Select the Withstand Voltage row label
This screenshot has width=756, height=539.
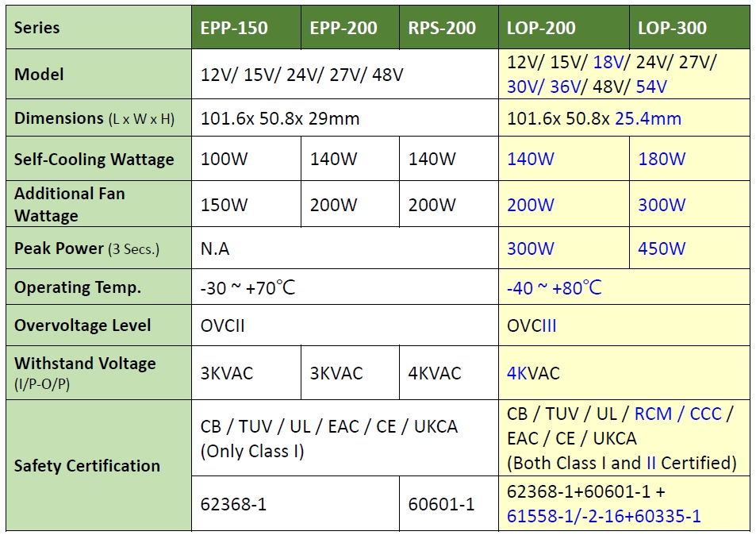85,372
